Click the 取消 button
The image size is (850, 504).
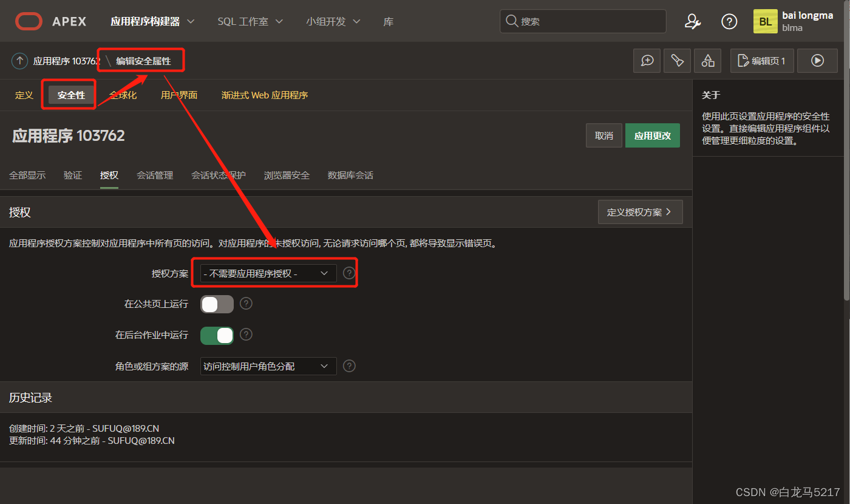(604, 135)
